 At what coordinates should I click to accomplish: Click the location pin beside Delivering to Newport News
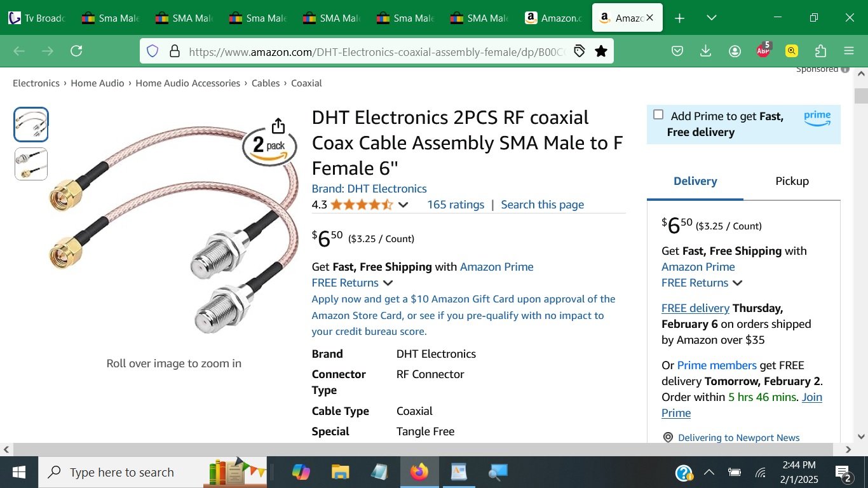coord(668,438)
